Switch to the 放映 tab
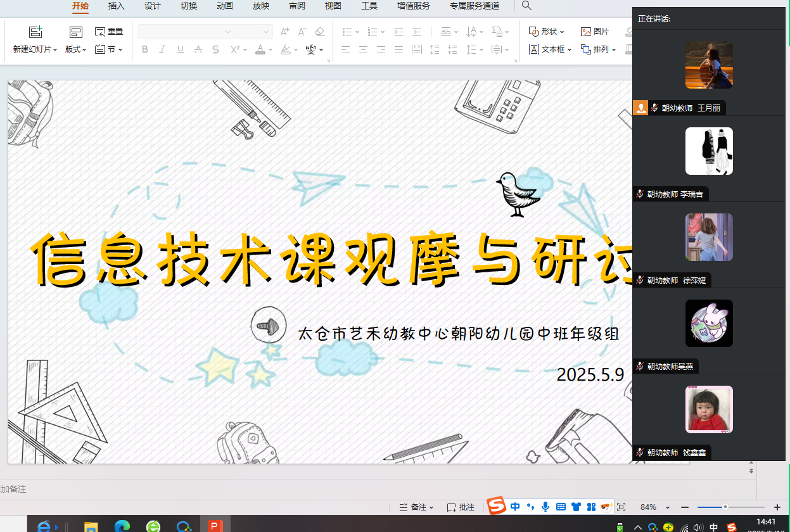The height and width of the screenshot is (532, 790). tap(260, 6)
